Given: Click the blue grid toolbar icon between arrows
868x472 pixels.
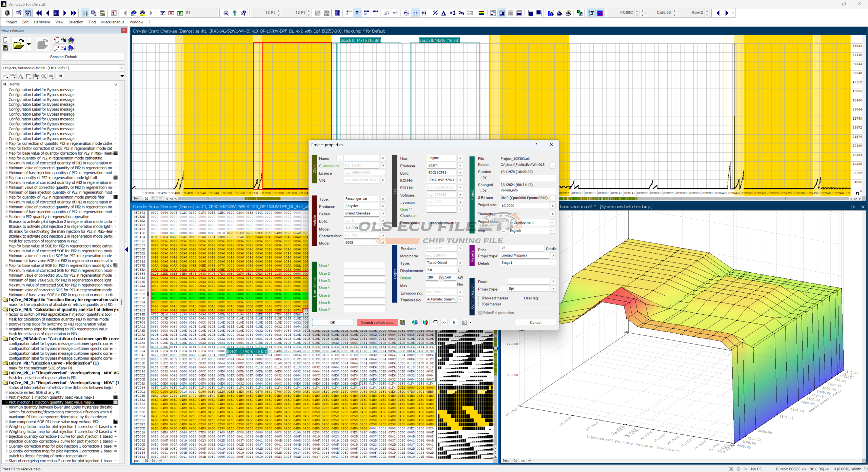Looking at the screenshot, I should (x=56, y=13).
